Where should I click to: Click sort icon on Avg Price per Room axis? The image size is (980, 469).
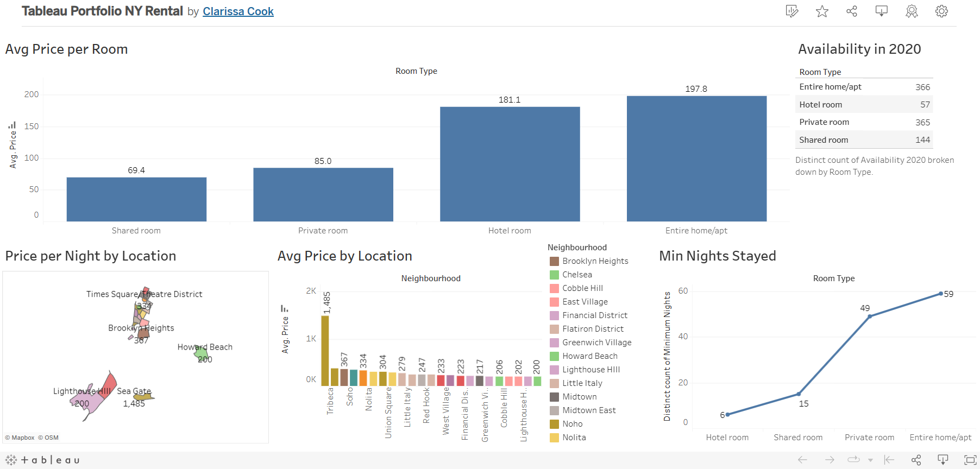coord(12,125)
